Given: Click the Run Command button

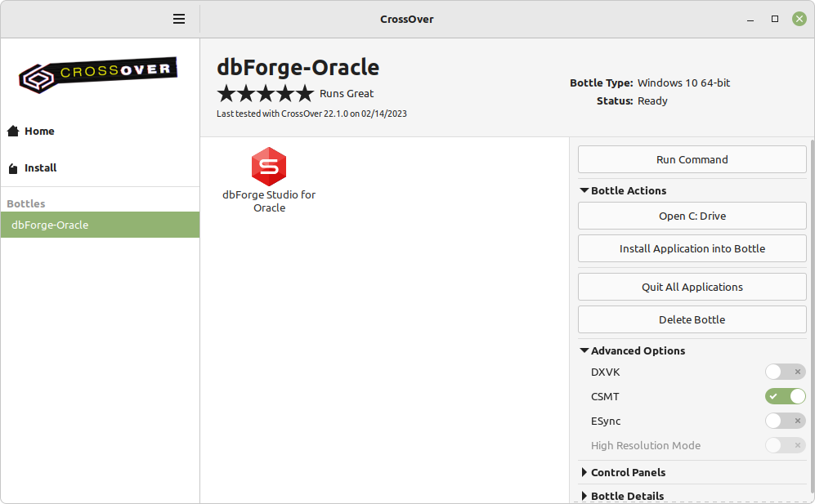Looking at the screenshot, I should [692, 159].
